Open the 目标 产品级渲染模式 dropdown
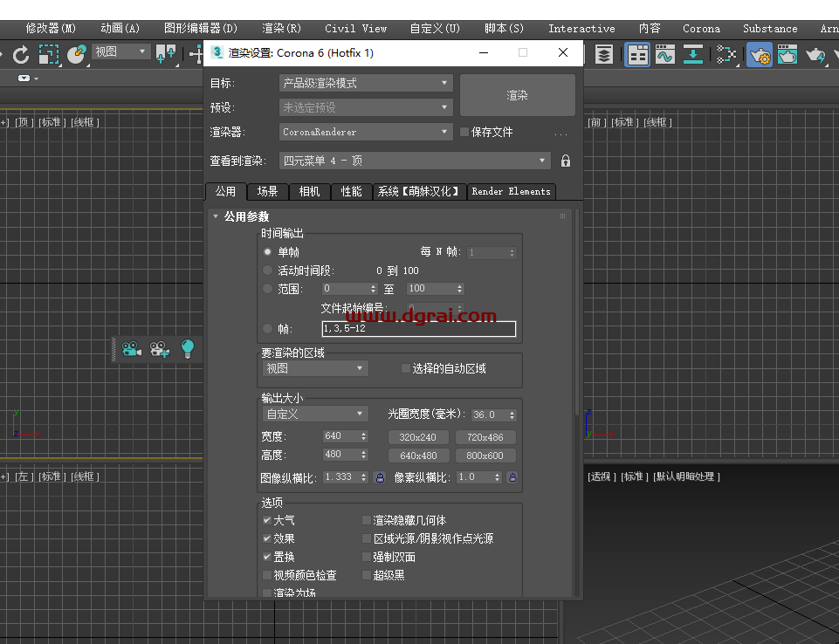The height and width of the screenshot is (644, 839). tap(366, 83)
